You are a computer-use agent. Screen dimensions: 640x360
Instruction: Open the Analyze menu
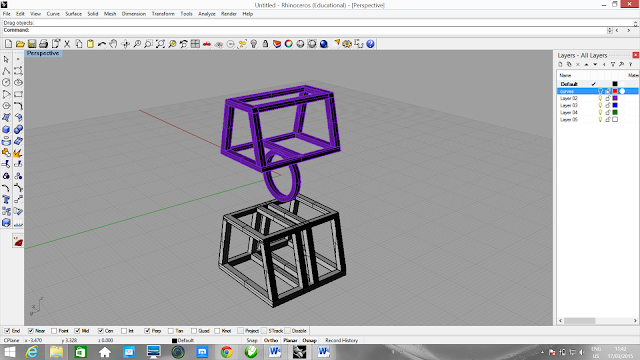(207, 14)
